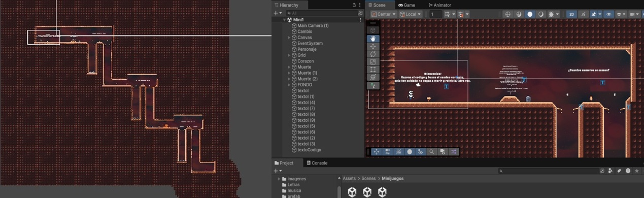Toggle 2D view mode in Scene
The height and width of the screenshot is (198, 644).
[571, 14]
